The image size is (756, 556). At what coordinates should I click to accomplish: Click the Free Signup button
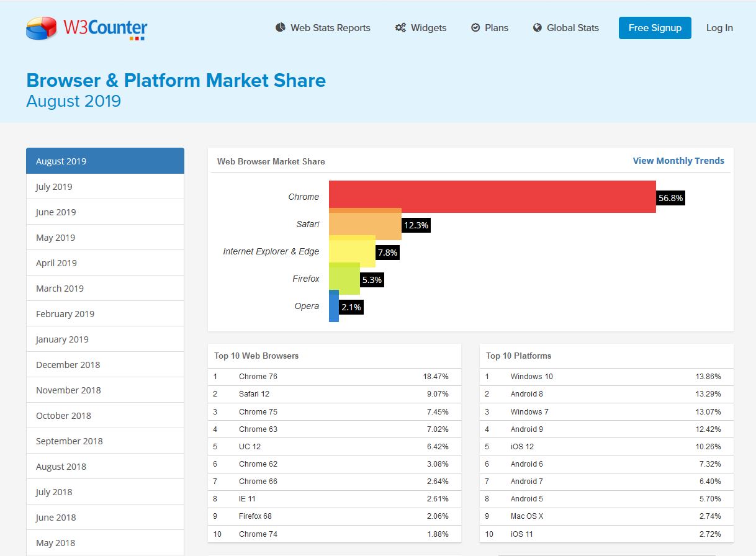pyautogui.click(x=655, y=27)
